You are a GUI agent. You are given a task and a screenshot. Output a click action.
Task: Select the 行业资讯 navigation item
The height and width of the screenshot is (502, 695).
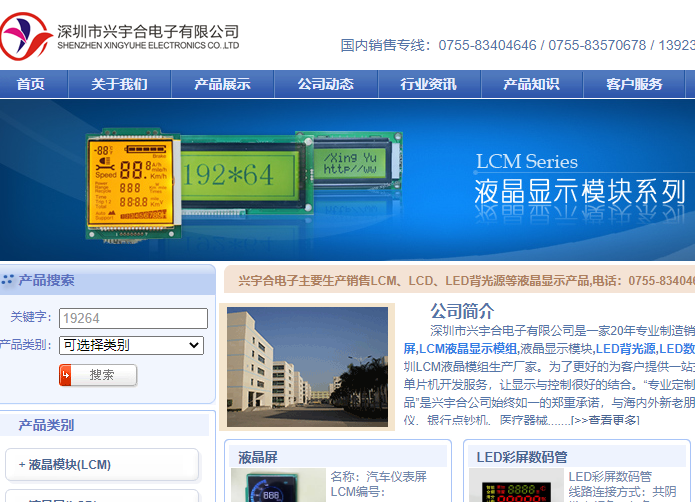pos(429,84)
